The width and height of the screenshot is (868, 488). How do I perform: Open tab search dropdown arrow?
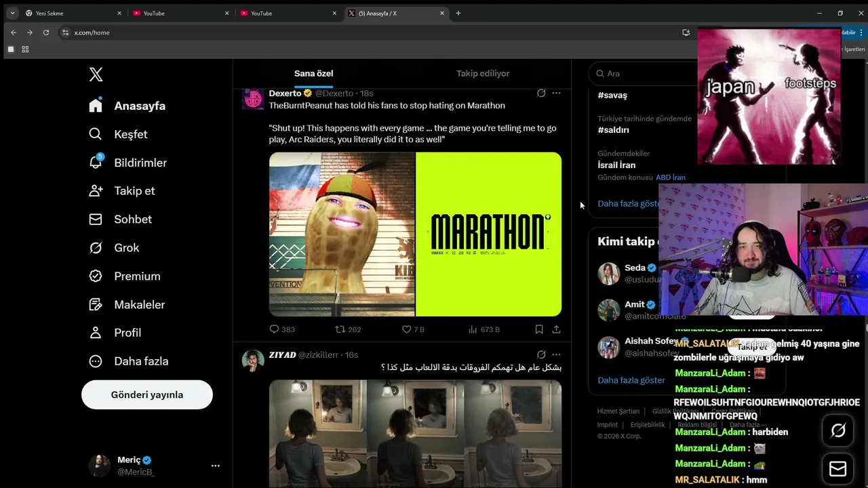point(12,13)
